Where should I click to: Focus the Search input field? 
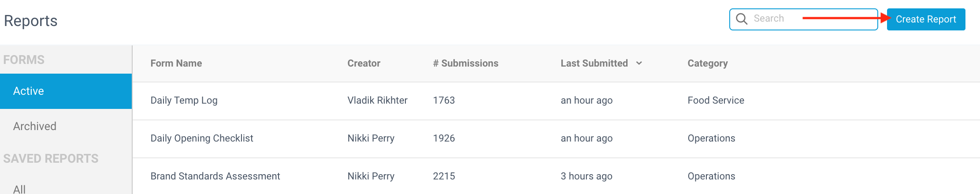[804, 19]
